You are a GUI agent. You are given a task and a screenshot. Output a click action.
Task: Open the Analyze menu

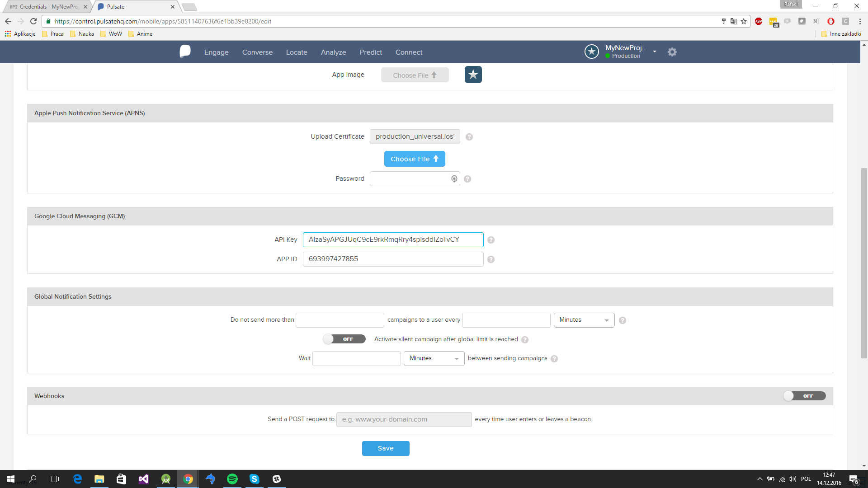[333, 52]
